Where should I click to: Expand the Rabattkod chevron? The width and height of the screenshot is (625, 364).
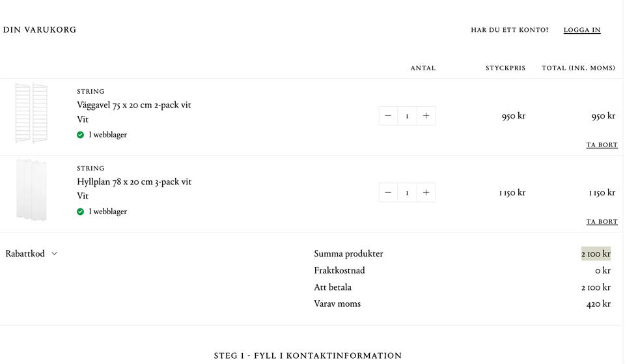tap(55, 253)
